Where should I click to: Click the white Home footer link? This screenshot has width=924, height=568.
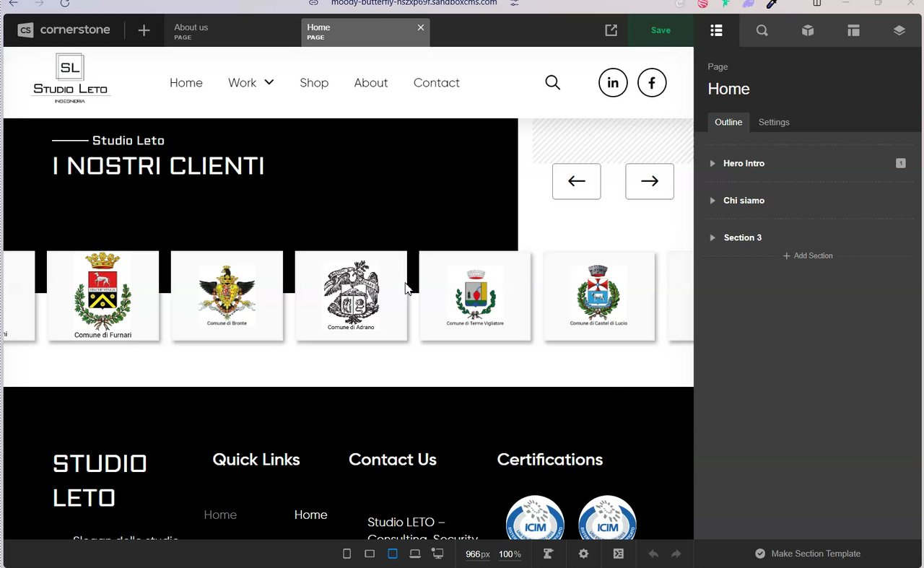pos(311,515)
